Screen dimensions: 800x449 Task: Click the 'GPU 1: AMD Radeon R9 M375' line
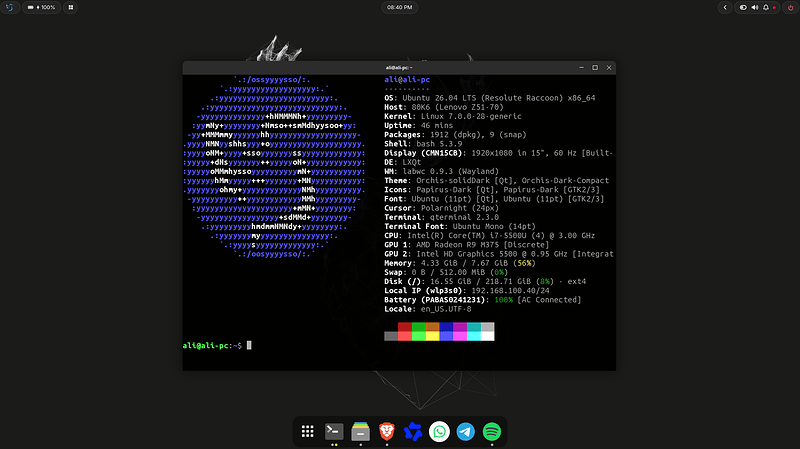467,245
